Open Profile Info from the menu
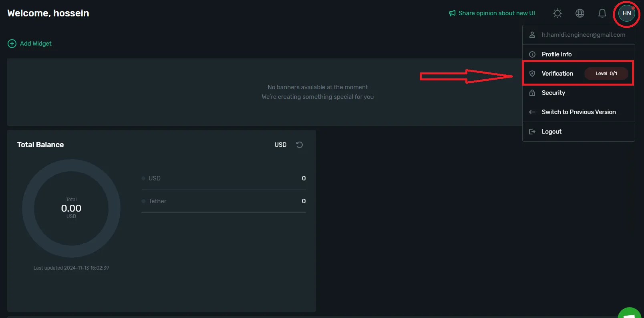644x318 pixels. click(x=556, y=54)
